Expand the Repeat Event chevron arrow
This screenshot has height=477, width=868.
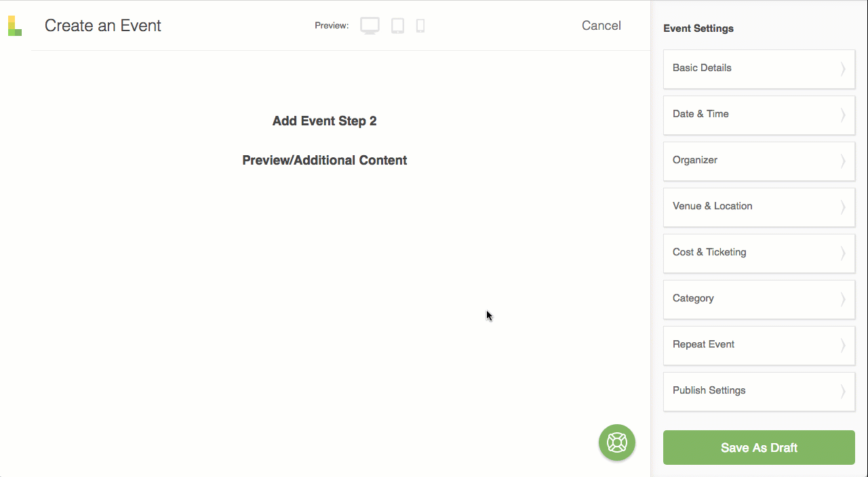point(843,345)
